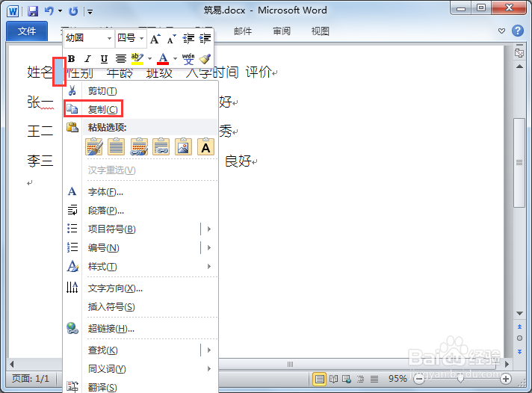Click Grow Font icon in mini toolbar
The height and width of the screenshot is (393, 532).
pos(155,39)
